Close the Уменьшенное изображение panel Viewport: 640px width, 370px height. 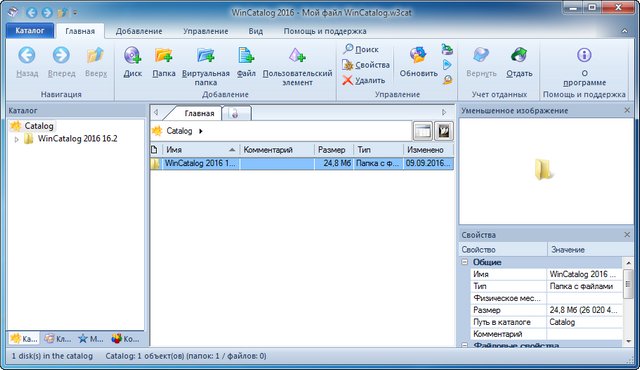[627, 111]
